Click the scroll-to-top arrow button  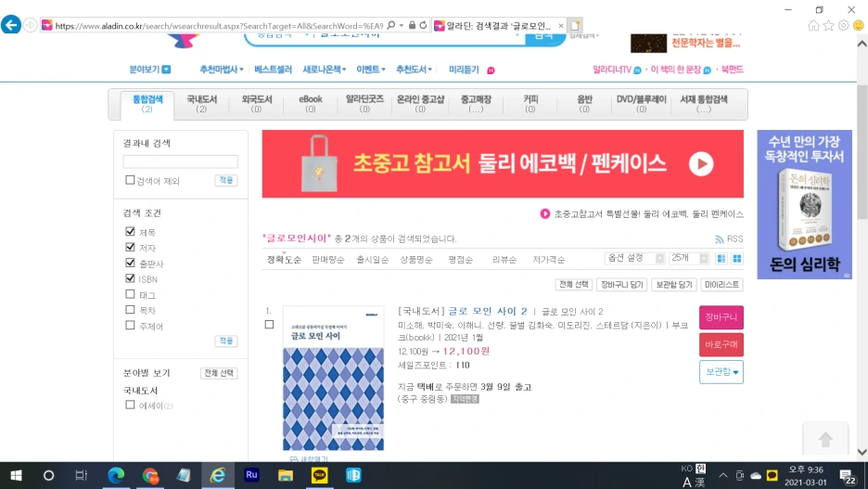tap(825, 440)
